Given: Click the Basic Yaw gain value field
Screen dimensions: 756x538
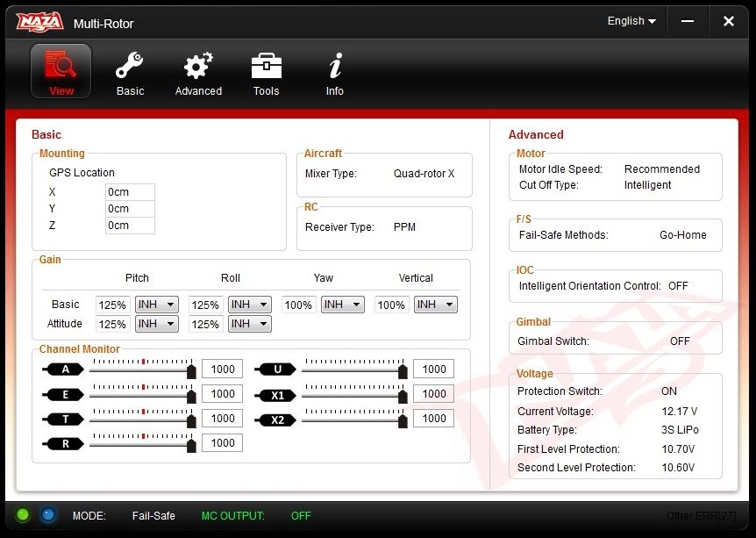Looking at the screenshot, I should 299,305.
